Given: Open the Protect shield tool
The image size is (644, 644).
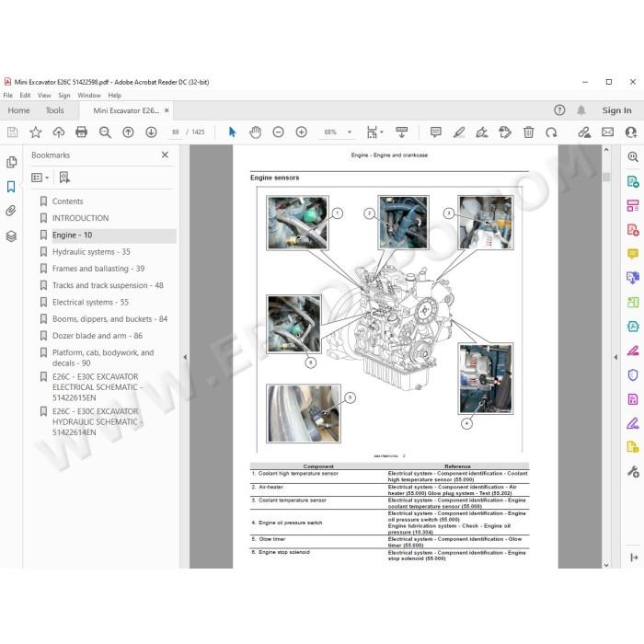Looking at the screenshot, I should tap(633, 374).
